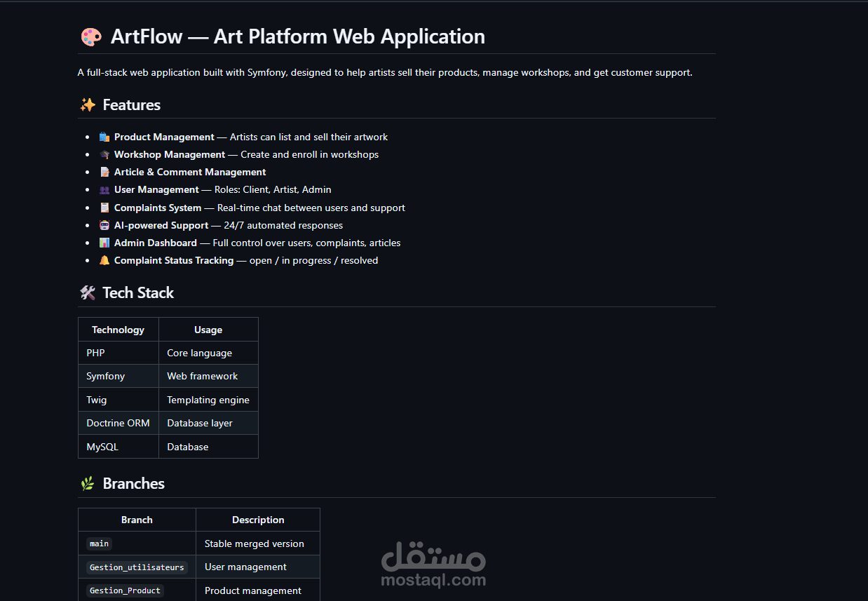Click the intro paragraph about Symfony full-stack application

tap(385, 72)
